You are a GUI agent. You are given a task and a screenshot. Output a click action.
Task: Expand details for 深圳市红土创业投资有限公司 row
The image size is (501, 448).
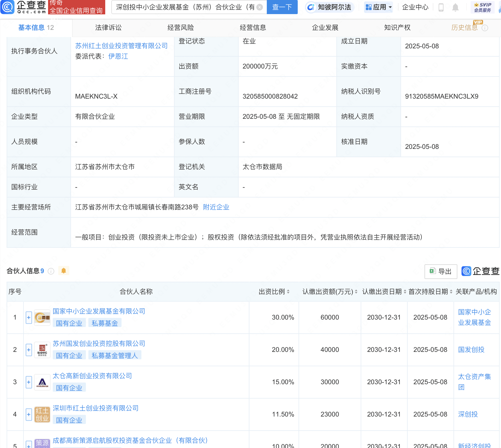(x=28, y=414)
